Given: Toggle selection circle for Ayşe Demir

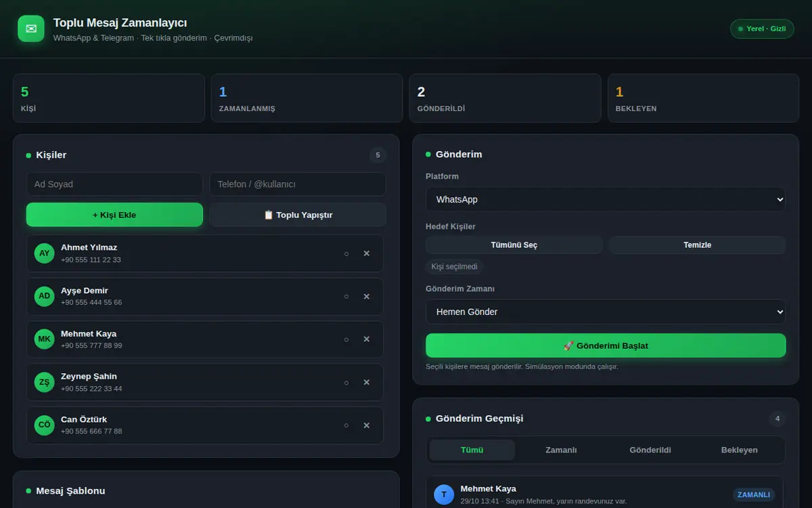Looking at the screenshot, I should [x=346, y=296].
